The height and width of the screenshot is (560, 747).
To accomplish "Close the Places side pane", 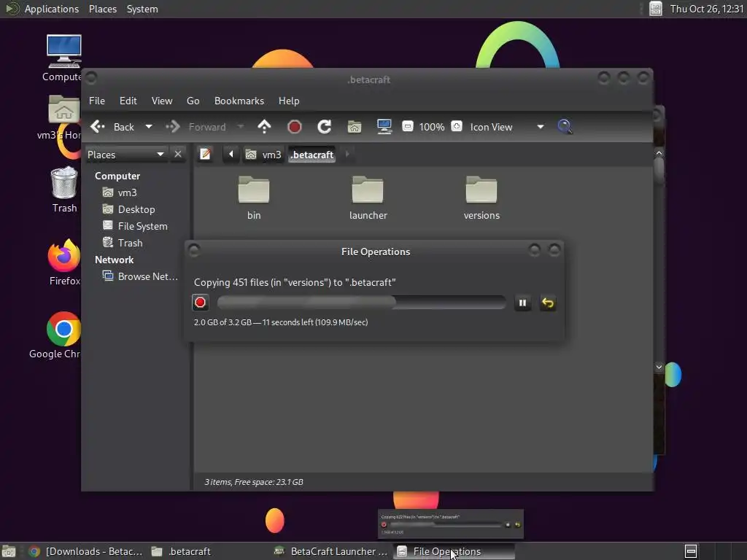I will 178,155.
